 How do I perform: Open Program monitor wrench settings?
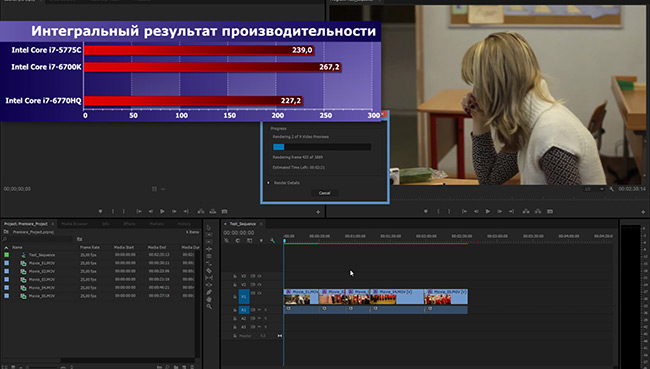point(611,189)
